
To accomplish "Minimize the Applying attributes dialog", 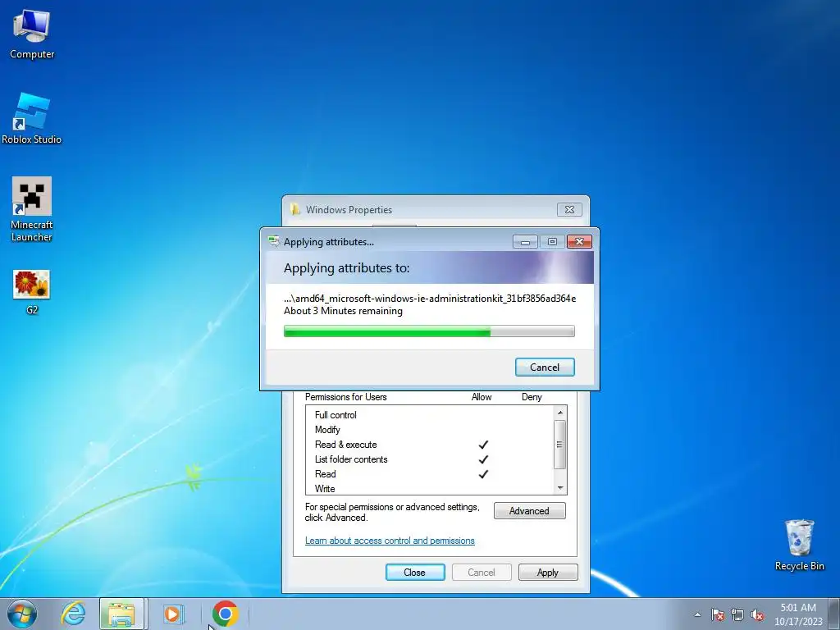I will (x=525, y=242).
